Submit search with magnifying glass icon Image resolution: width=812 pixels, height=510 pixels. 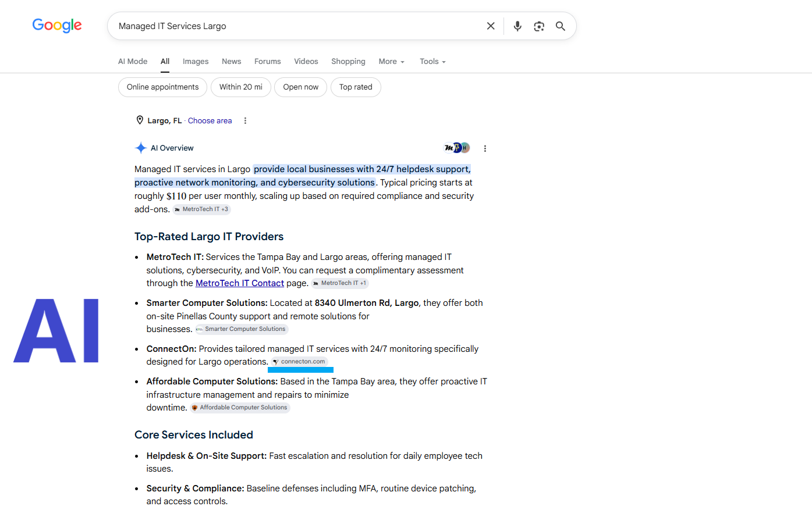pos(561,26)
